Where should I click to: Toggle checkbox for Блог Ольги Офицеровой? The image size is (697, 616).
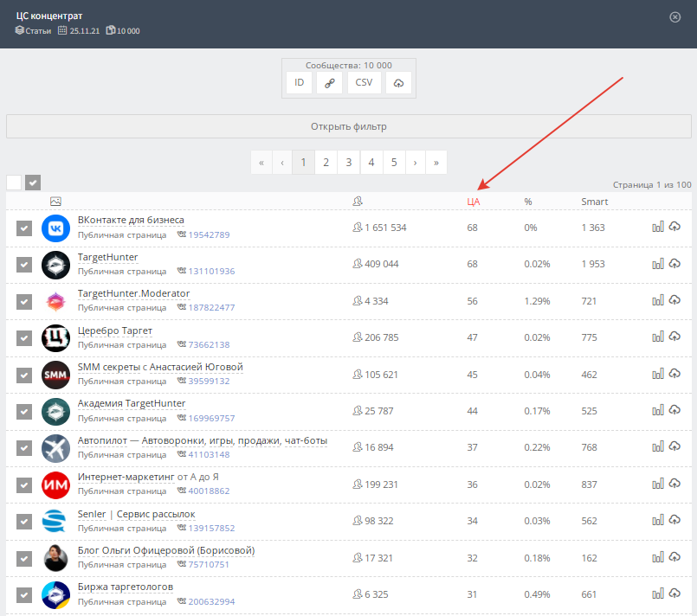click(x=24, y=559)
